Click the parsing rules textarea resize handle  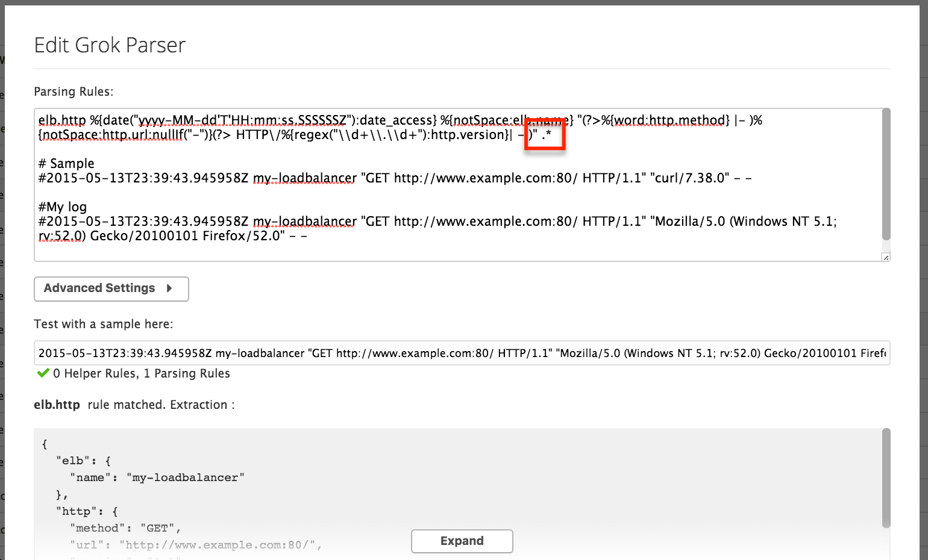885,257
